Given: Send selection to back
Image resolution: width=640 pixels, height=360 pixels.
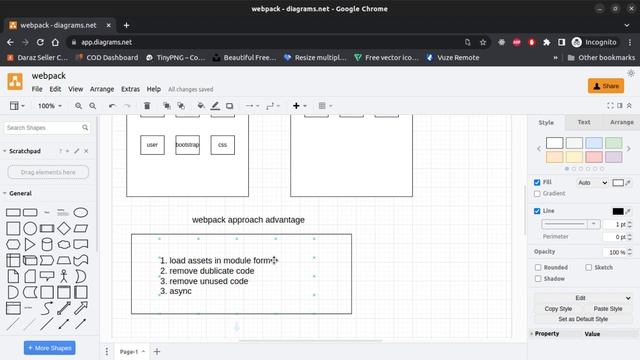Looking at the screenshot, I should click(x=181, y=106).
